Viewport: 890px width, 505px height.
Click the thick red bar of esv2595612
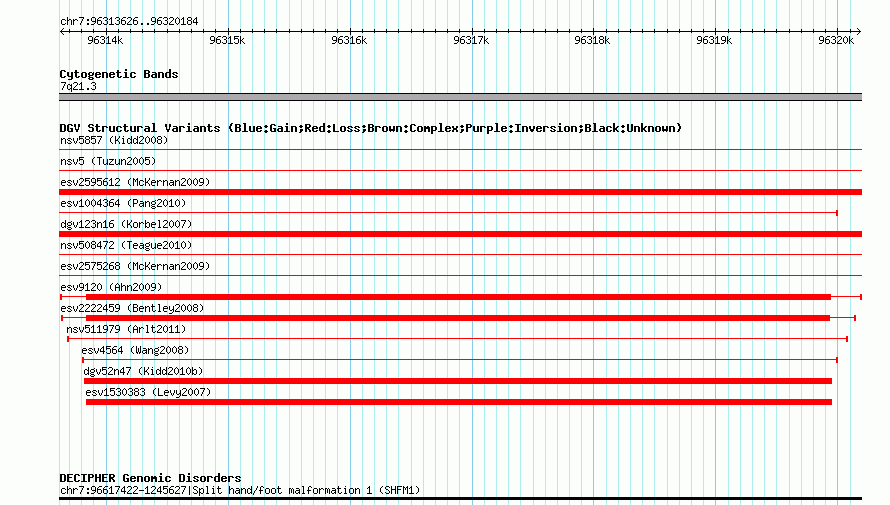(x=460, y=192)
